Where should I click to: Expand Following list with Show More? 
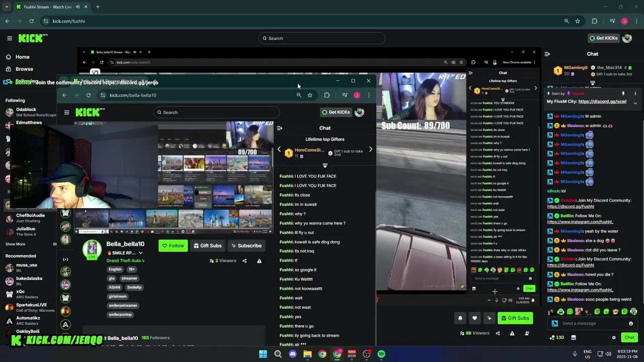point(15,244)
